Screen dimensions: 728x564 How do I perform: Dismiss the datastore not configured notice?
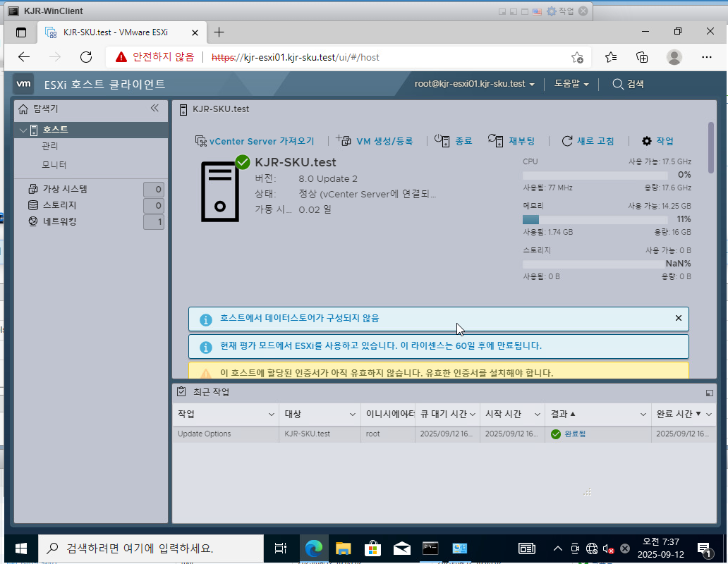tap(679, 318)
